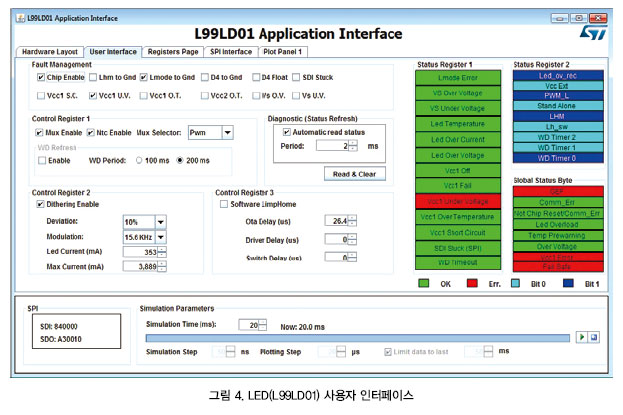Click the Fail Safe red status indicator

pyautogui.click(x=558, y=267)
